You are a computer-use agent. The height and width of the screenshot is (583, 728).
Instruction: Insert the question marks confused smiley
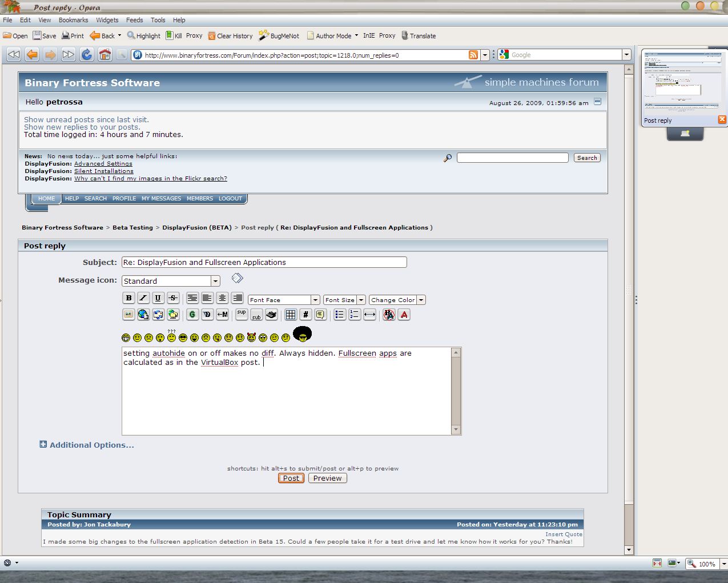point(171,336)
